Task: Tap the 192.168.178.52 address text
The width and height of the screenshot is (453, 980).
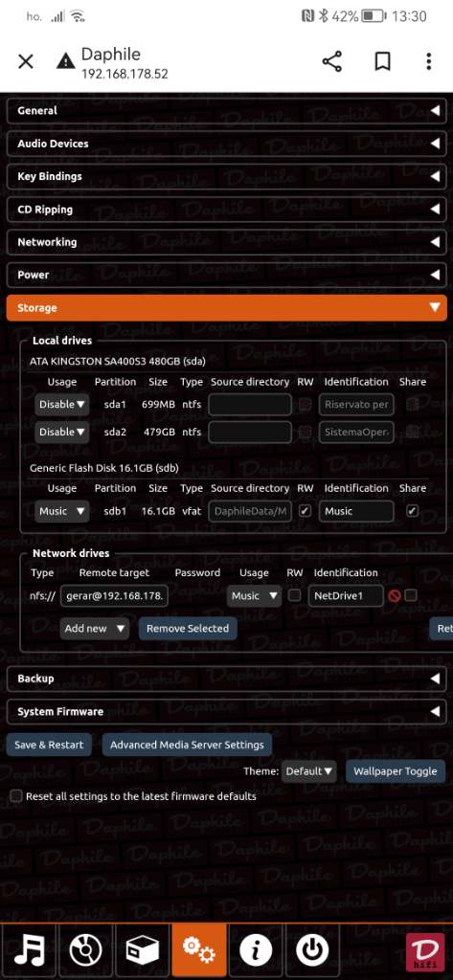Action: pos(125,74)
